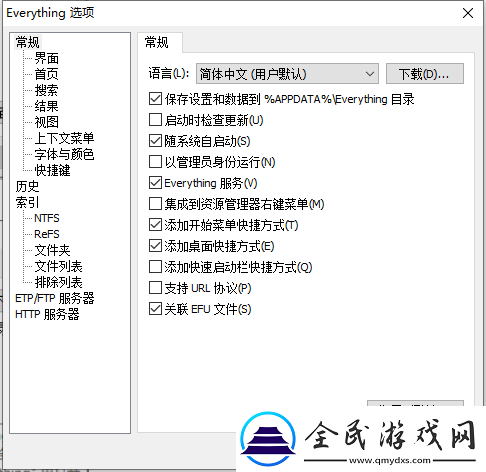Select 快捷键 tree item
The width and height of the screenshot is (486, 472).
(53, 170)
